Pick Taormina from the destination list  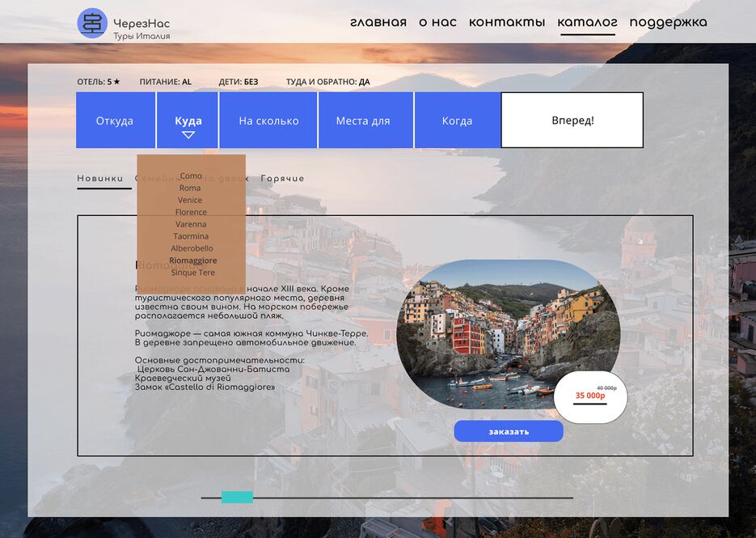click(191, 236)
